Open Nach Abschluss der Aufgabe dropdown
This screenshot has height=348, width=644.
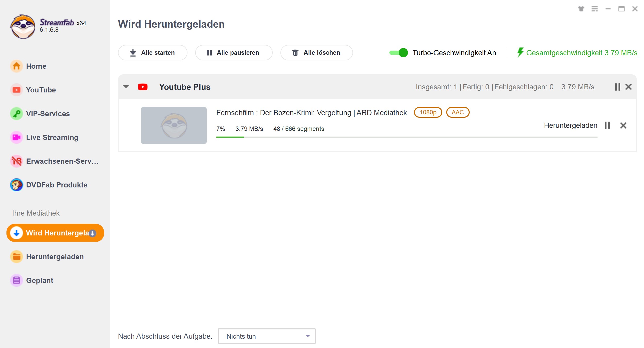point(266,336)
